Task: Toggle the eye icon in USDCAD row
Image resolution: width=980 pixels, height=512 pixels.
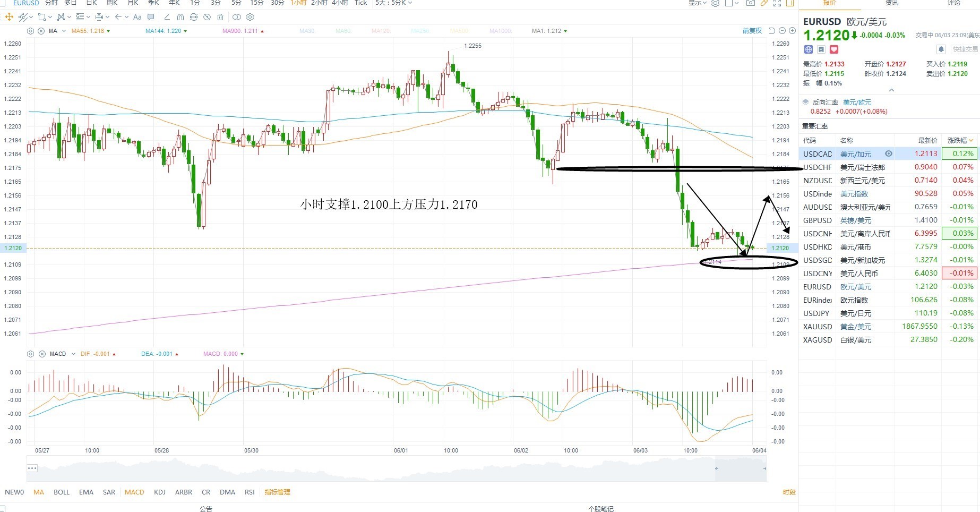Action: [888, 153]
